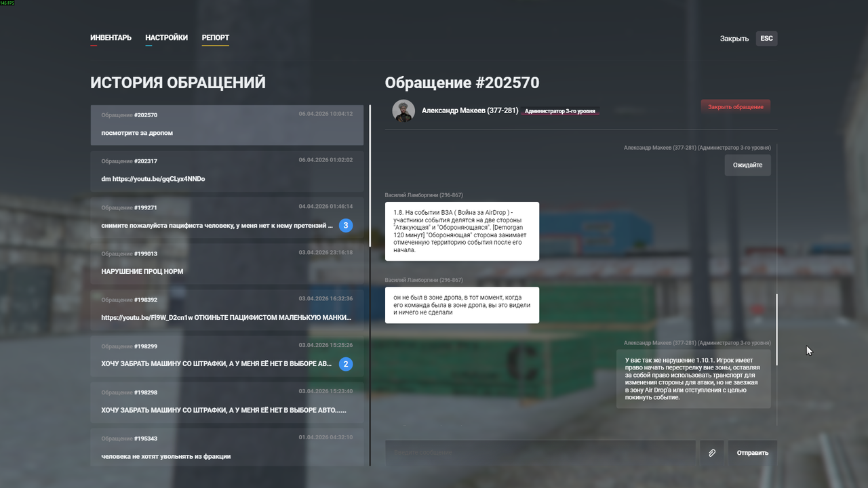Select the РЕПОРТ tab
The image size is (868, 488).
(215, 38)
